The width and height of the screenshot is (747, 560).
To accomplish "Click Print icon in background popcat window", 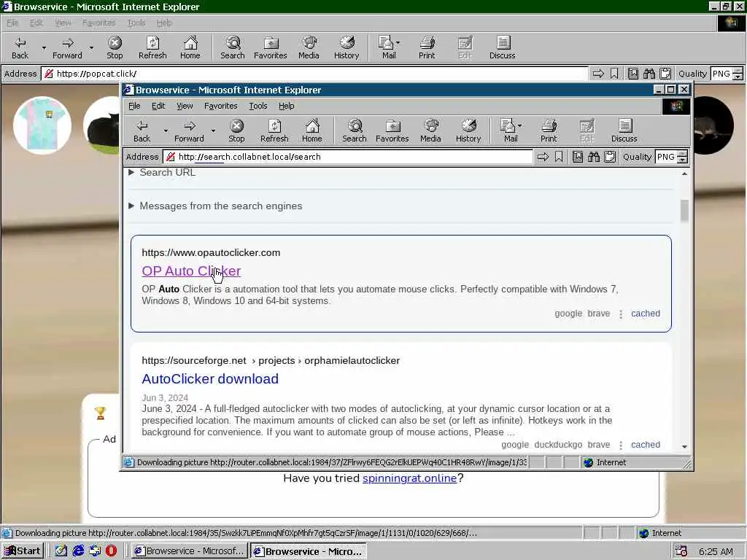I will click(x=427, y=47).
